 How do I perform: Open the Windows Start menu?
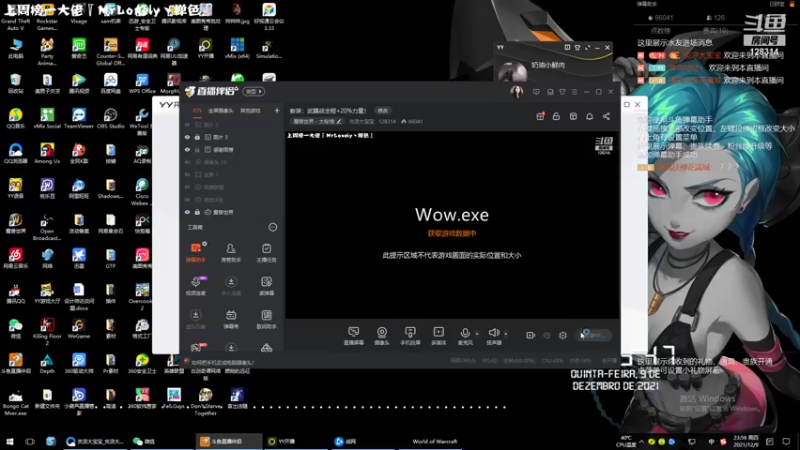tap(10, 441)
